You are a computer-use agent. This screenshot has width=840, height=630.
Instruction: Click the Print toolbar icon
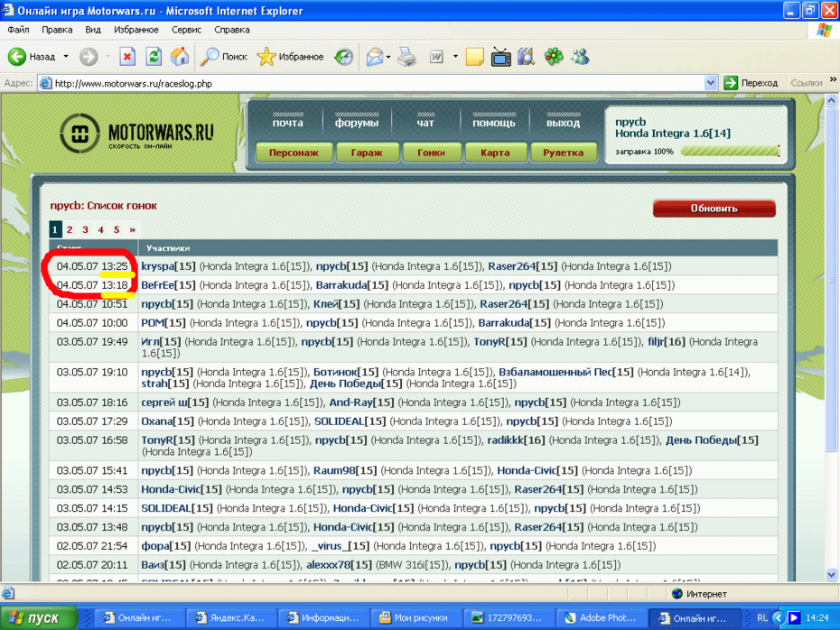coord(407,57)
